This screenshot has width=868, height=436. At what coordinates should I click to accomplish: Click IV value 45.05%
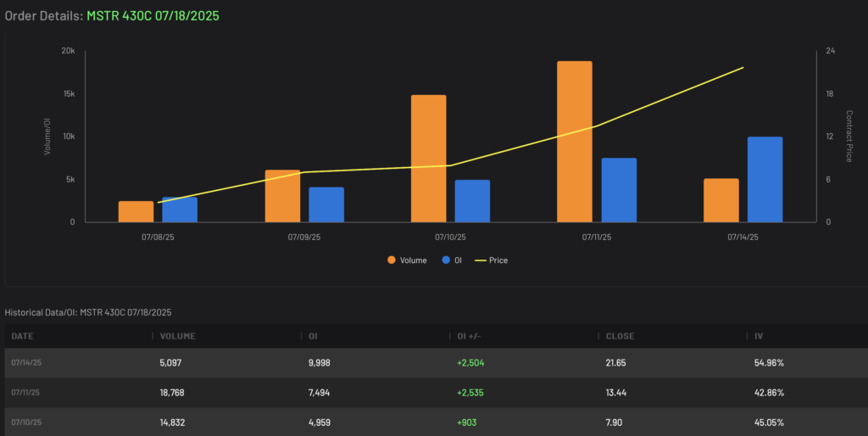point(769,422)
